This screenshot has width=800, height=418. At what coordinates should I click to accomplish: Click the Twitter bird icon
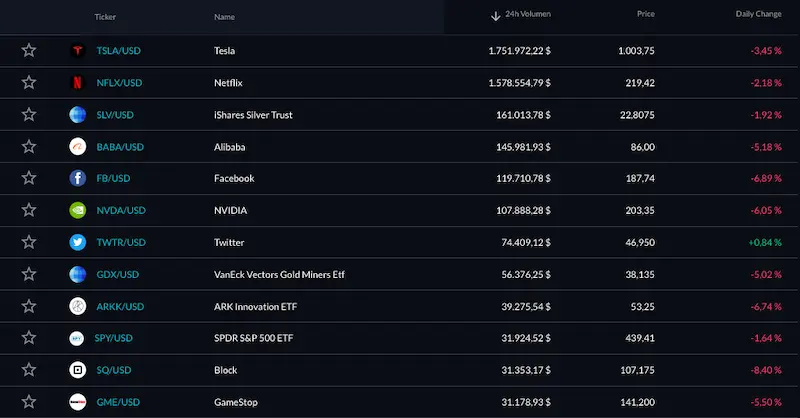[78, 243]
